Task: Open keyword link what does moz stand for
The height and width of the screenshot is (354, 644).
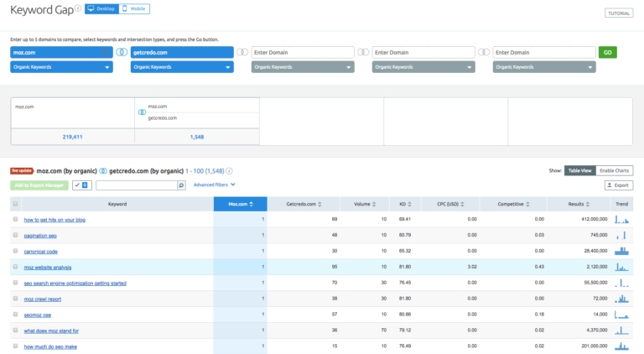Action: click(51, 331)
